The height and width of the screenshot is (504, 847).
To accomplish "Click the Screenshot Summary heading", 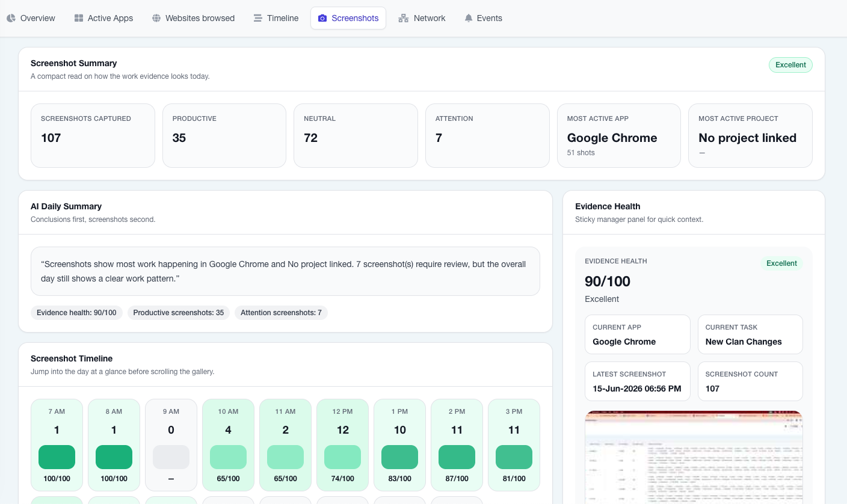I will point(74,63).
